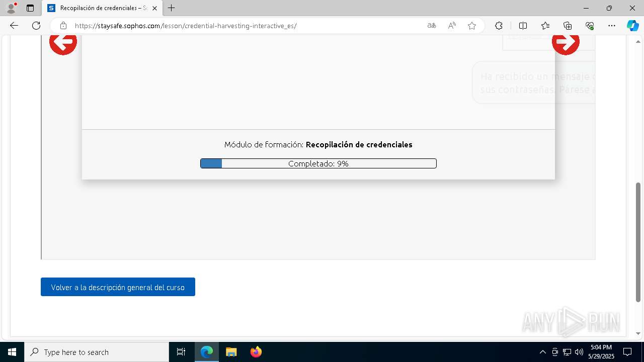
Task: Click the taskbar search box
Action: pos(97,352)
